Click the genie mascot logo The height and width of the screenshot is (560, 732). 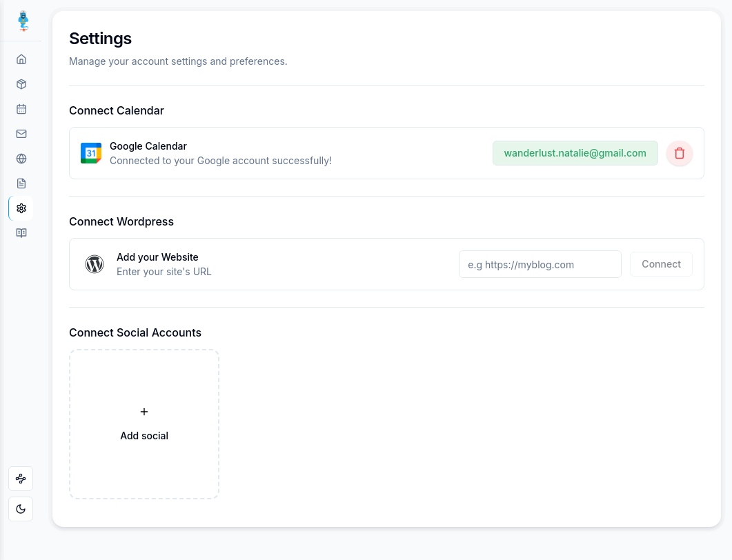point(24,21)
